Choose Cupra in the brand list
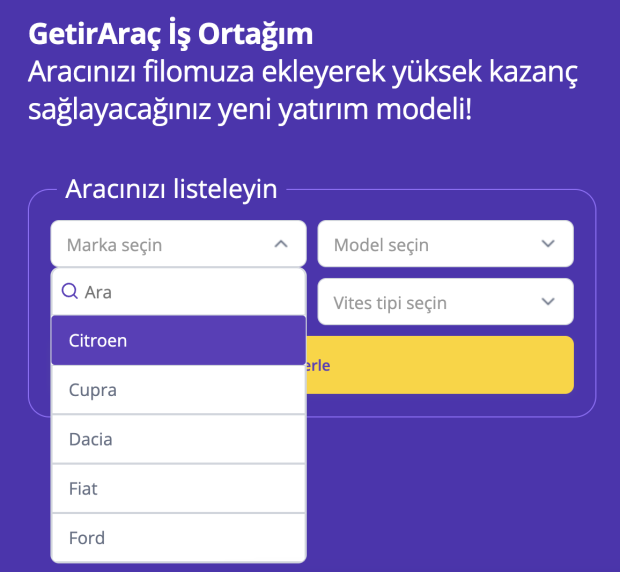The width and height of the screenshot is (620, 572). [178, 390]
